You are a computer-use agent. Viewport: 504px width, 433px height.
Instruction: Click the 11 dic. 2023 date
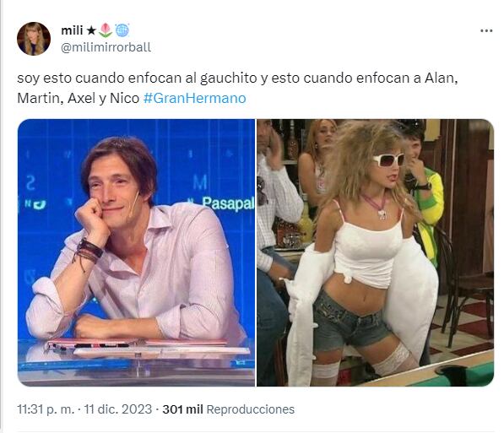click(x=117, y=409)
